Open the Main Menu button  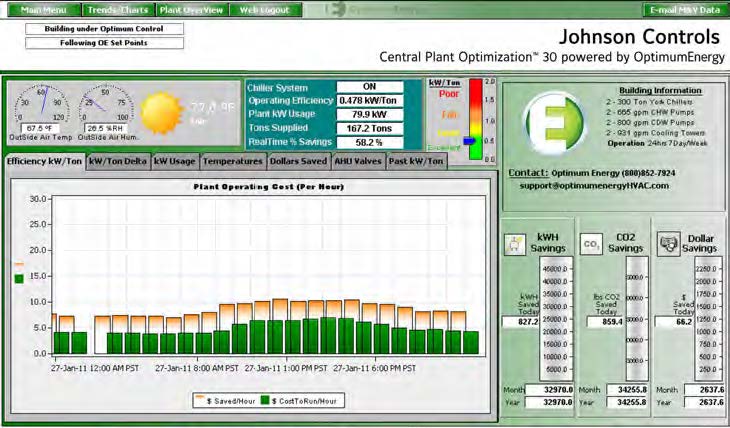44,10
